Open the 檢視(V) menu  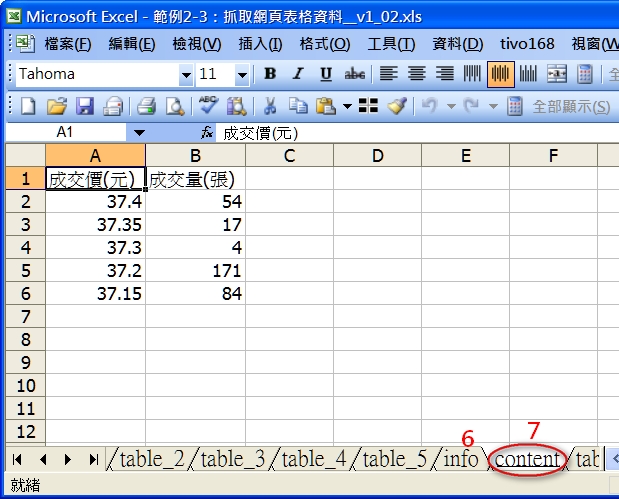197,44
